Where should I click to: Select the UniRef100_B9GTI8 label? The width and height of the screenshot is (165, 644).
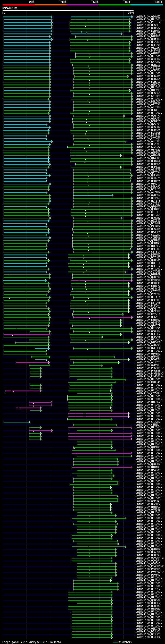point(148,110)
